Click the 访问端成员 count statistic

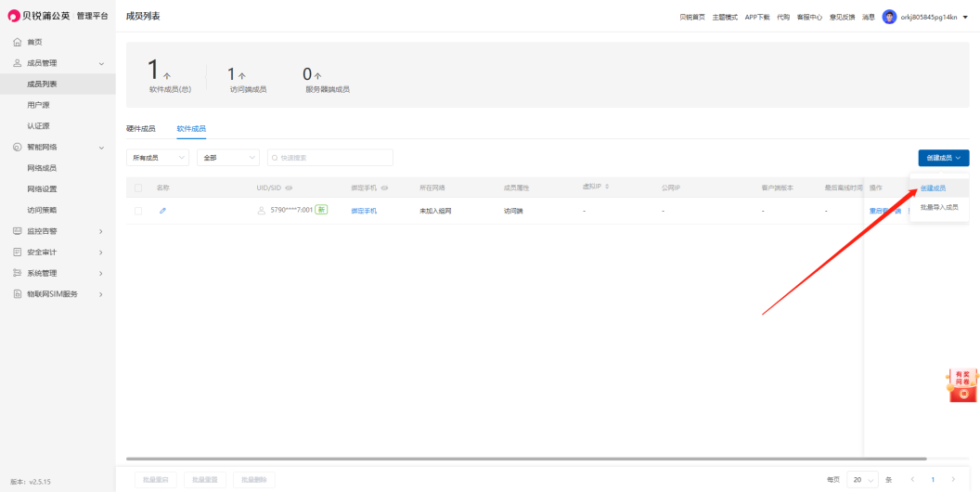[x=248, y=79]
